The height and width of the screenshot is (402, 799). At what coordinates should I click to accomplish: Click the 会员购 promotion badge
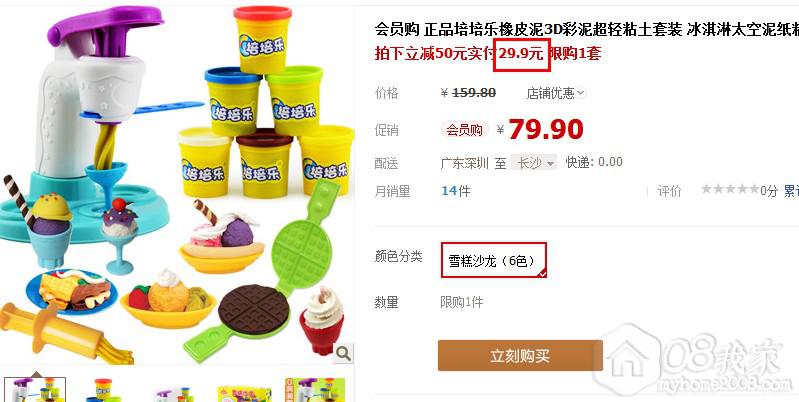click(x=464, y=130)
